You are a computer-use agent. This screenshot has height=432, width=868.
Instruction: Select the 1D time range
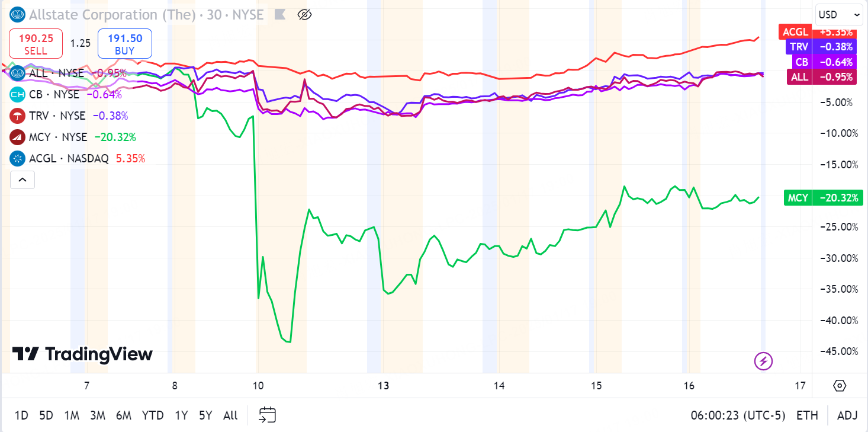coord(21,415)
